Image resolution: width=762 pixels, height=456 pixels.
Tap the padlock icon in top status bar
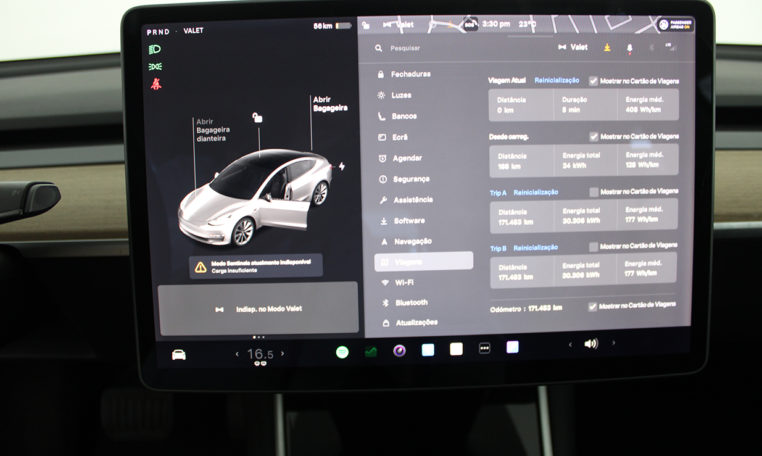point(366,25)
